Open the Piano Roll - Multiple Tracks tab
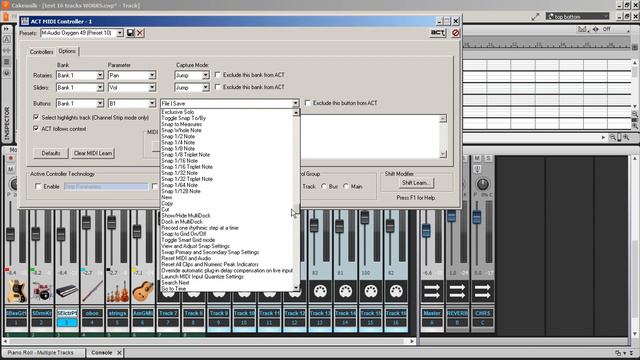Viewport: 640px width, 360px height. click(40, 352)
